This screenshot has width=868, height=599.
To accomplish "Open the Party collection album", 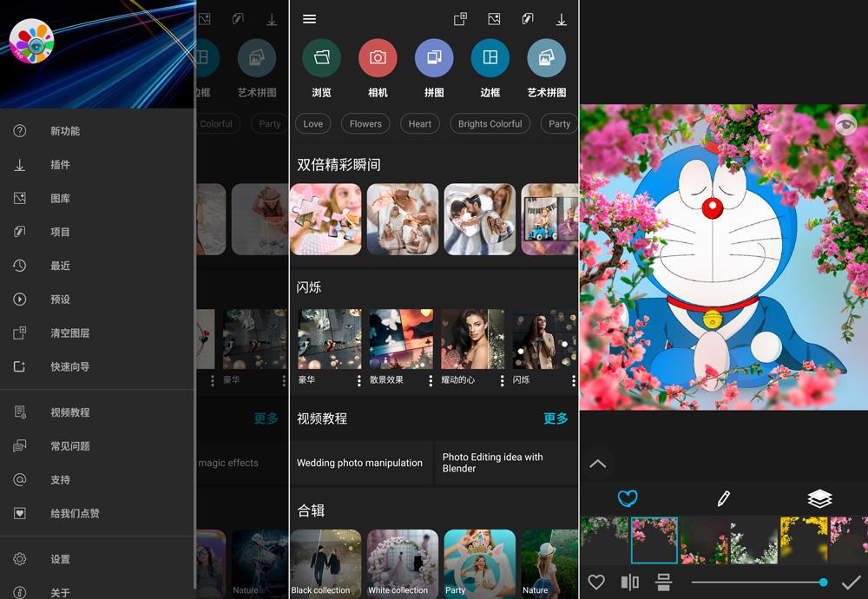I will (x=479, y=563).
